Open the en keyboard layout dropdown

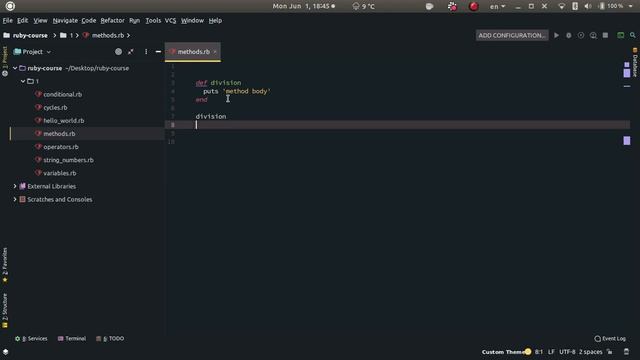[x=497, y=6]
